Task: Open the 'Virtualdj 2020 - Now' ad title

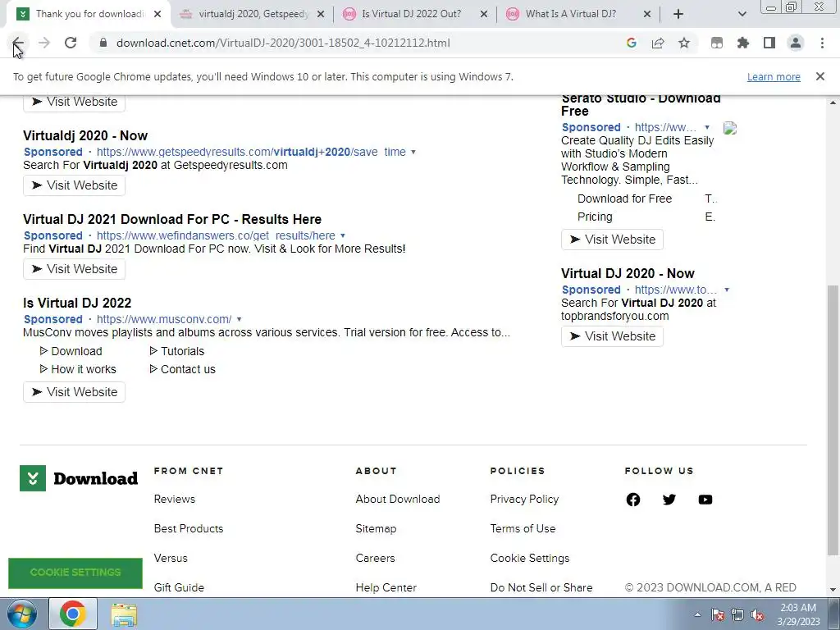Action: coord(85,135)
